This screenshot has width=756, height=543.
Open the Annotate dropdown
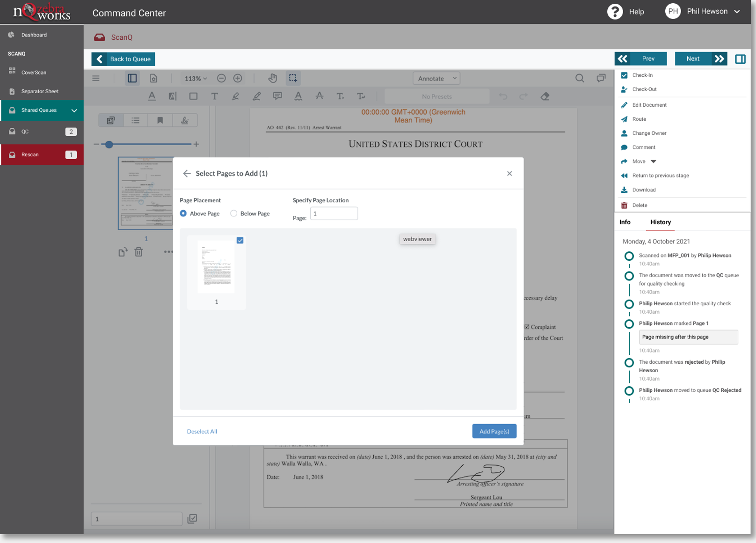(x=436, y=79)
